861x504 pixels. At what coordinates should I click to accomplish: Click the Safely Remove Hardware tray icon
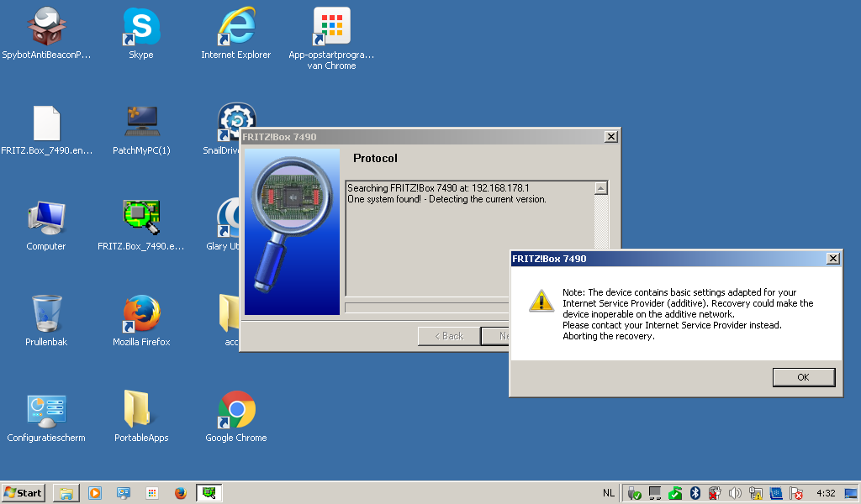(634, 494)
